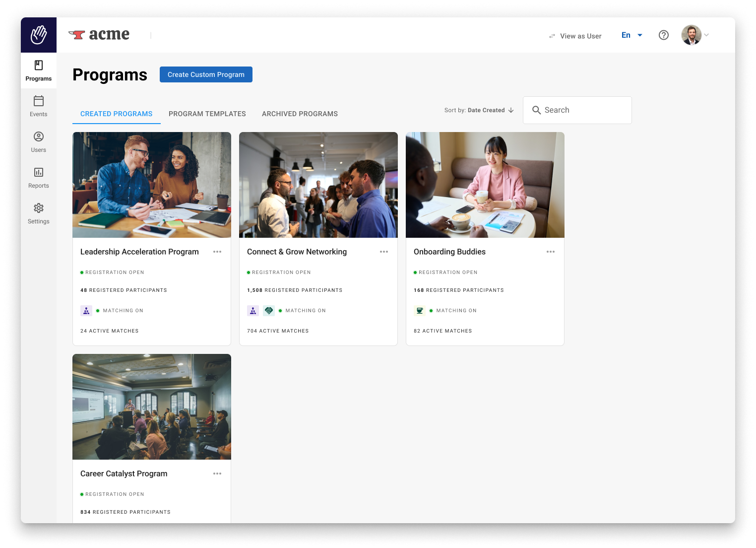Open Settings gear in sidebar

point(39,213)
